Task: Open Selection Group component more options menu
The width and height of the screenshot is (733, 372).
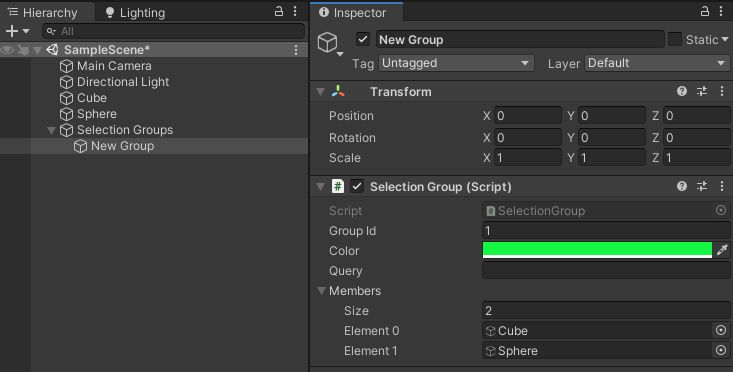Action: [x=722, y=186]
